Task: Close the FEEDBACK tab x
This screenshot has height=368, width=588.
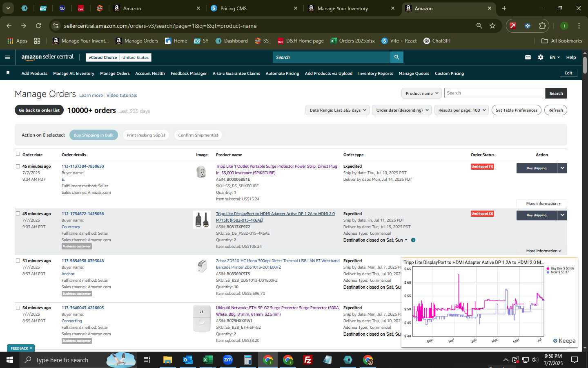Action: [x=31, y=348]
